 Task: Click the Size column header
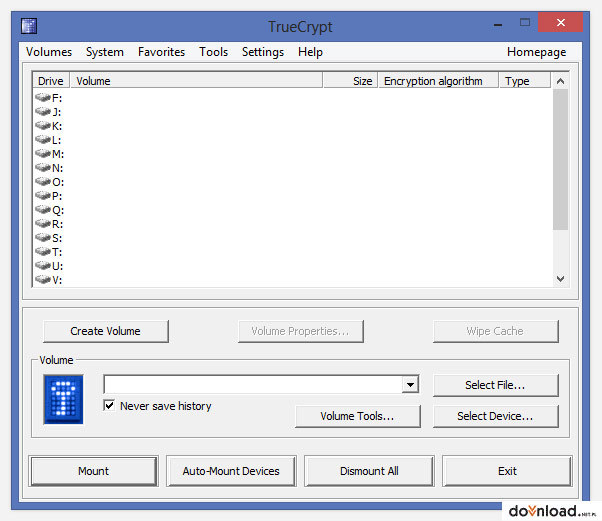tap(351, 81)
